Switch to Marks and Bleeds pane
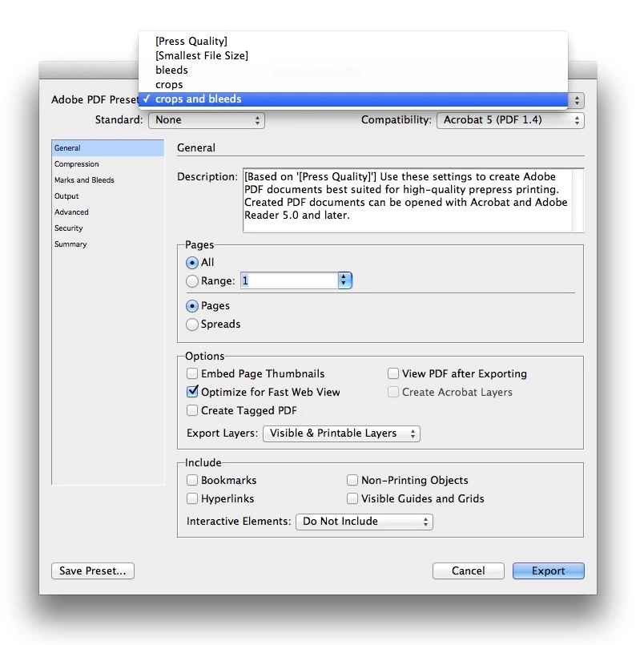Screen dimensions: 644x645 tap(108, 180)
